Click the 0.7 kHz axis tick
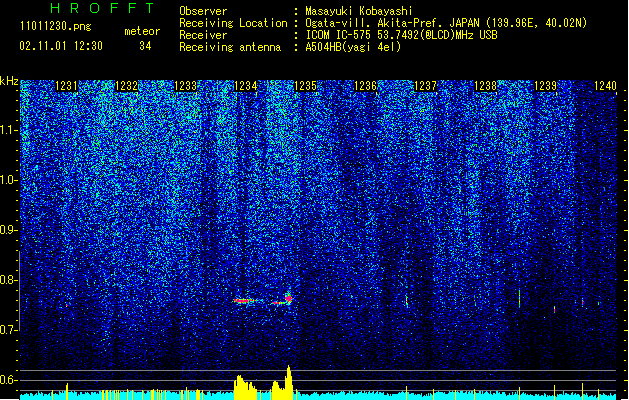629x400 pixels. [x=9, y=330]
